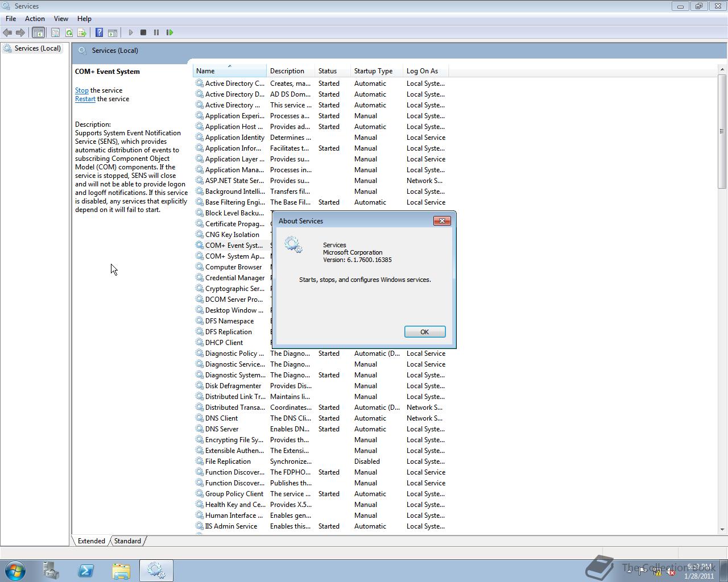Screen dimensions: 728x582
Task: Click the vertical scrollbar up arrow
Action: [722, 69]
